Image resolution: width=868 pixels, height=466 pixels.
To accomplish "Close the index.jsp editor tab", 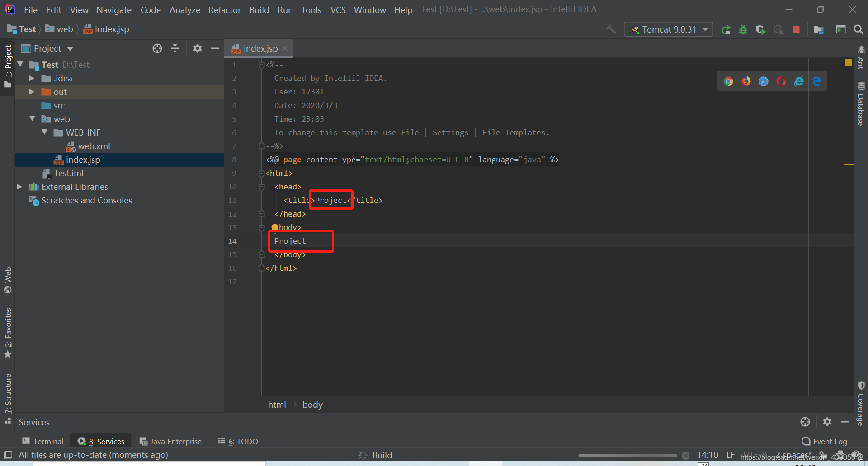I will [x=285, y=48].
